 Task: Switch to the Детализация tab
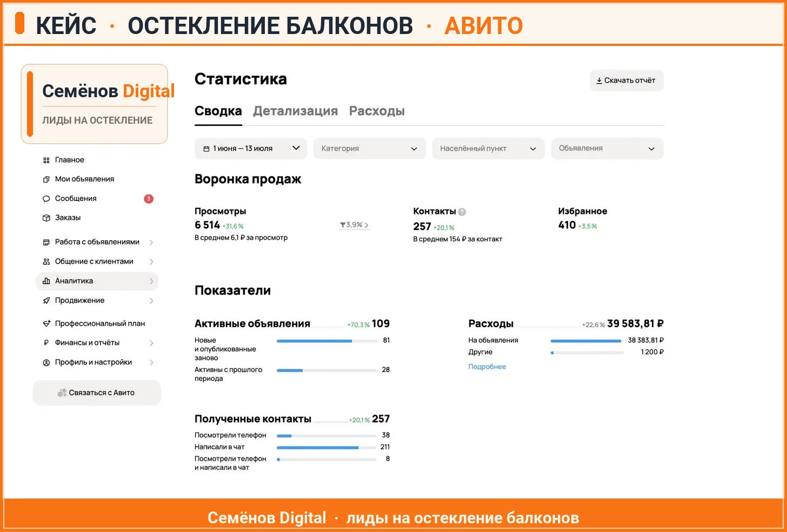296,111
